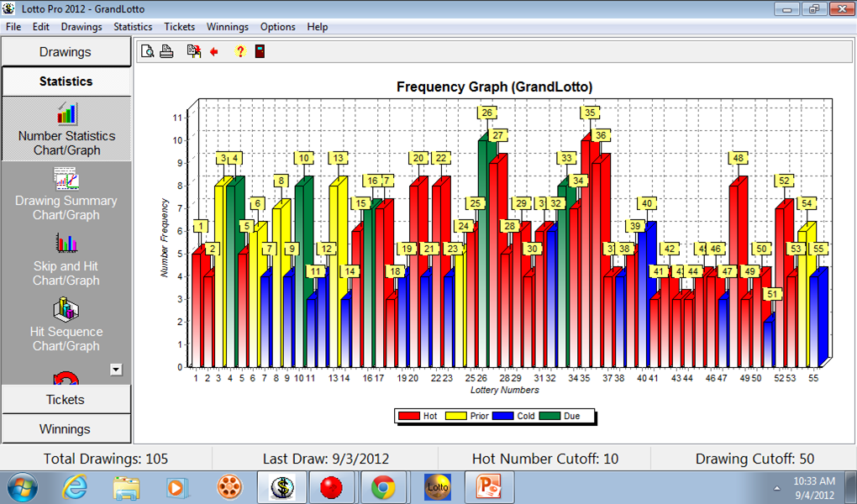Click the Lotto Pro title bar app icon
This screenshot has height=504, width=857.
click(8, 8)
